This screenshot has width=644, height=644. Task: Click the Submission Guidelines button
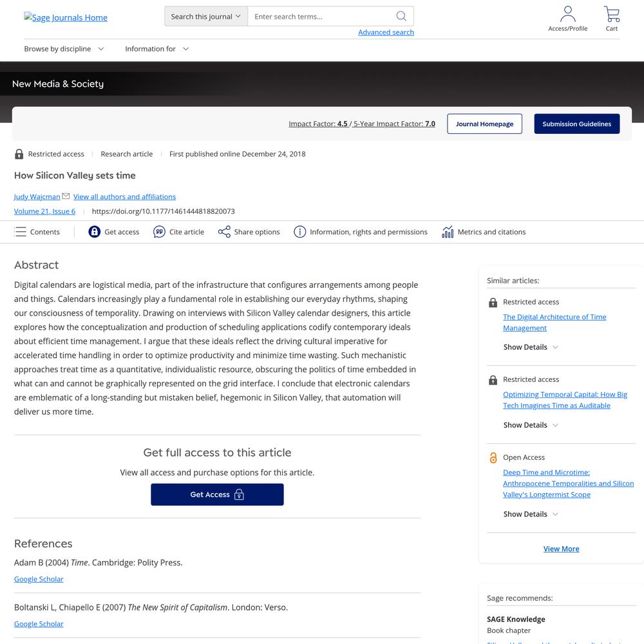coord(576,124)
